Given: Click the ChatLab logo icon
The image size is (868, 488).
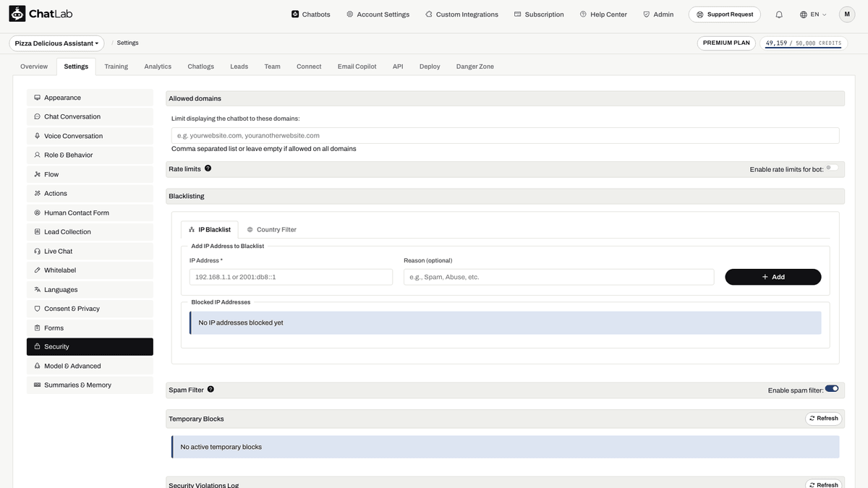Looking at the screenshot, I should click(17, 14).
